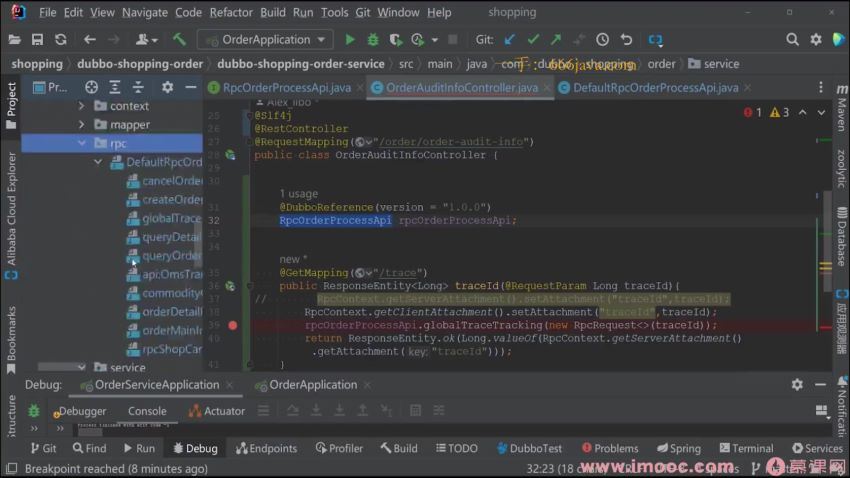Push commits with green up-right arrow
This screenshot has height=478, width=850.
[556, 40]
